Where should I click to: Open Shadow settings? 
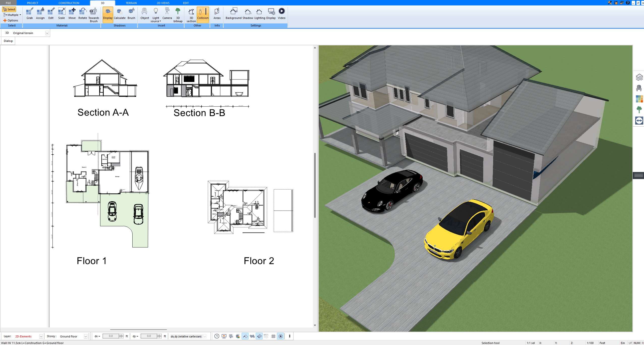(248, 14)
